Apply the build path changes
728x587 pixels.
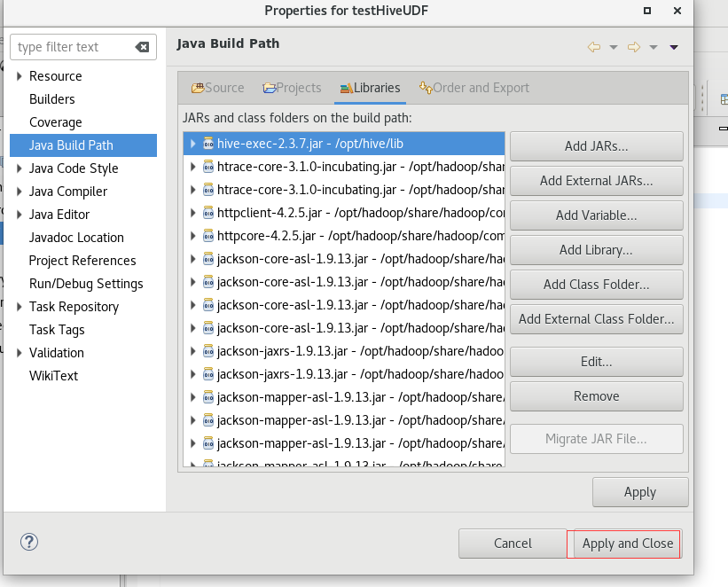640,492
